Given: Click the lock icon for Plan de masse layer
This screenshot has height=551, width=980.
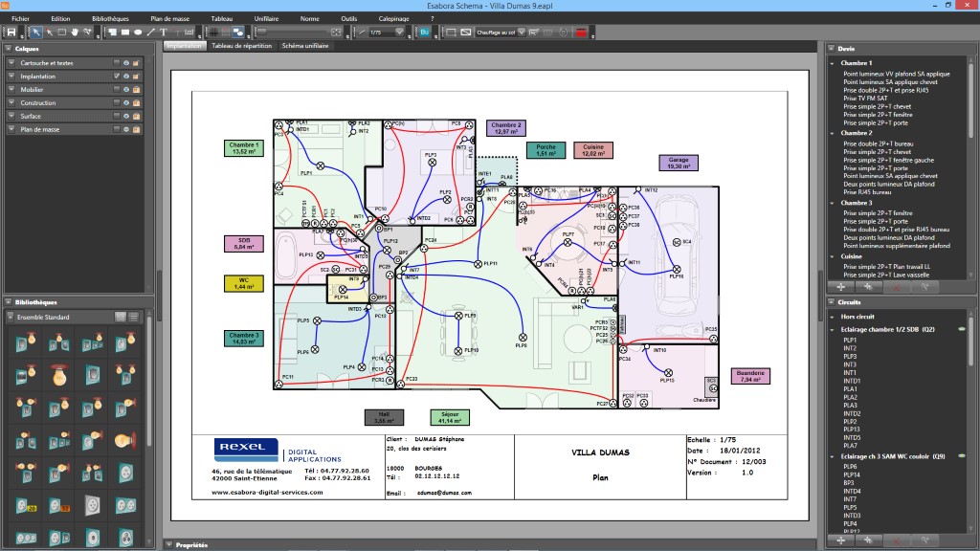Looking at the screenshot, I should 136,129.
